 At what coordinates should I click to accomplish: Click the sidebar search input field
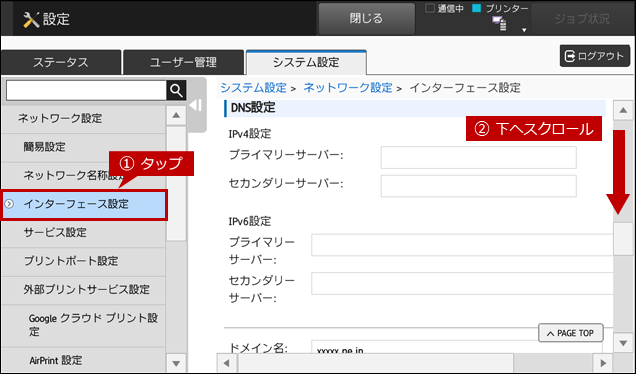tap(86, 90)
